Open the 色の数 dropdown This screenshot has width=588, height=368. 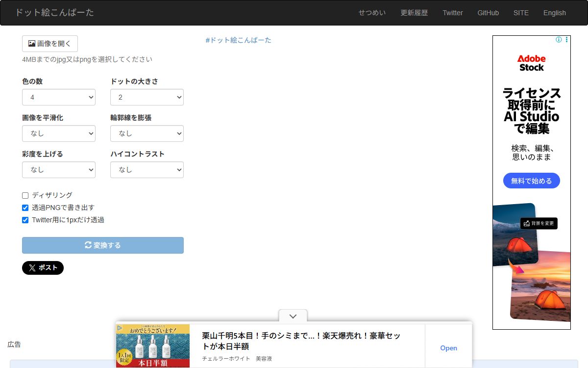59,97
